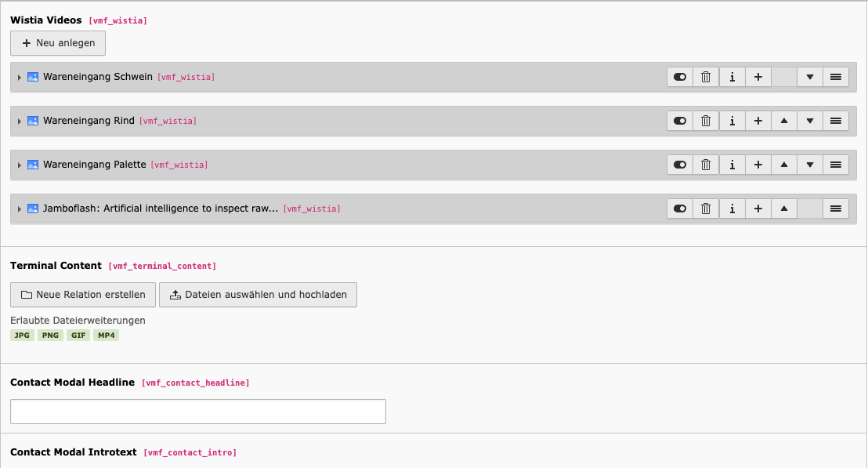Click info icon on Wareneingang Schwein row
This screenshot has width=868, height=468.
click(732, 77)
